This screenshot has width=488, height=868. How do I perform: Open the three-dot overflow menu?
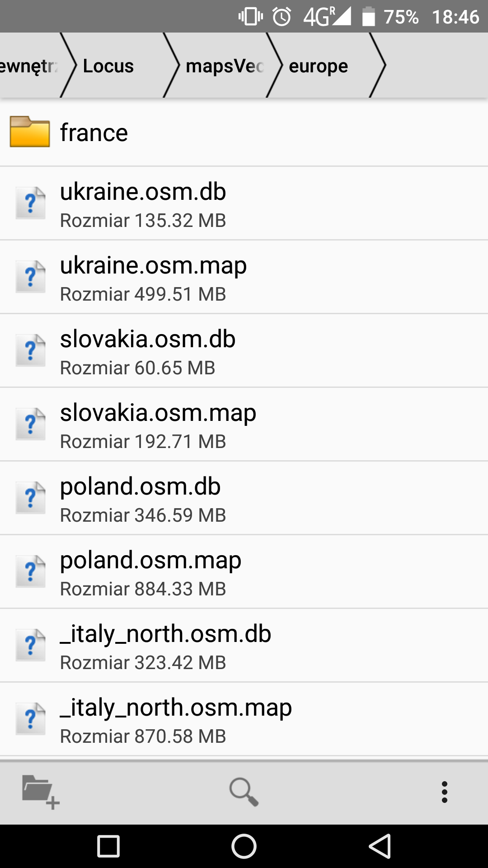[445, 792]
